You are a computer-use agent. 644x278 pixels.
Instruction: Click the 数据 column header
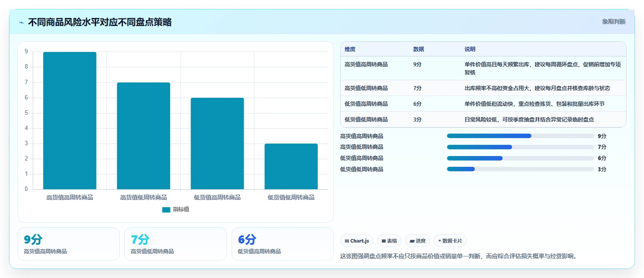click(419, 49)
